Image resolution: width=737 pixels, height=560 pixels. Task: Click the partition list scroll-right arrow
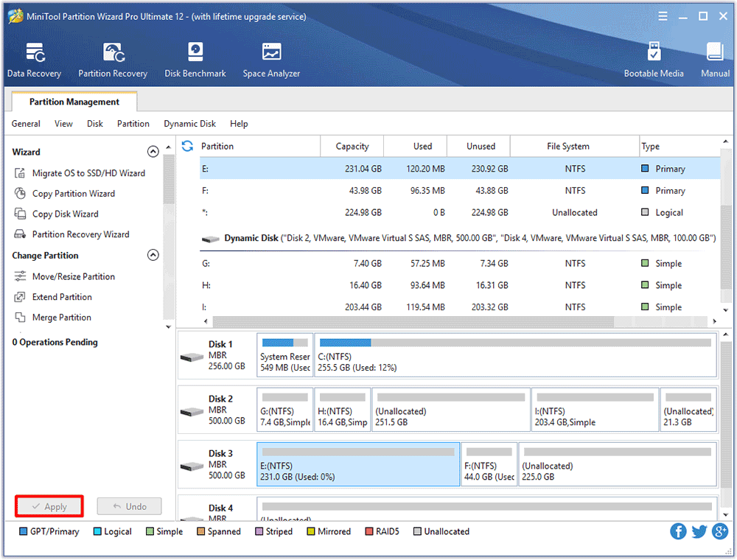(x=714, y=321)
